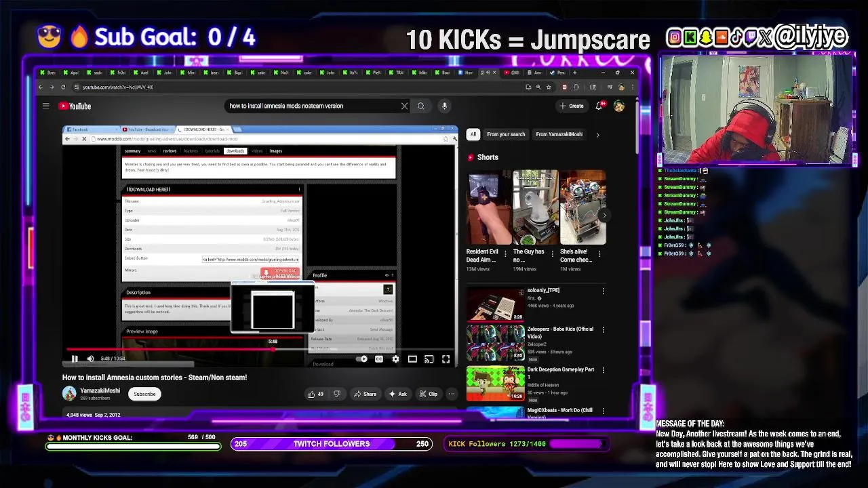Open options menu for soloanly_[TPE] video
868x488 pixels.
pyautogui.click(x=603, y=291)
